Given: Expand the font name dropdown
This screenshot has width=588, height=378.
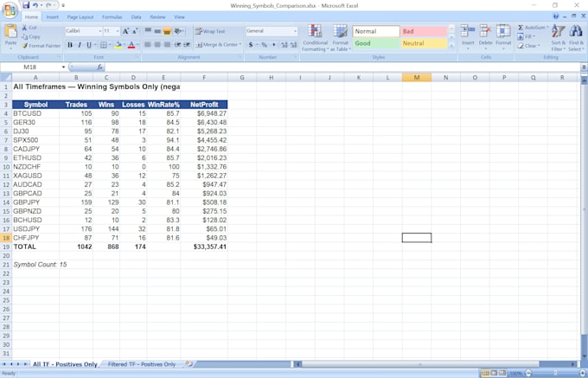Looking at the screenshot, I should click(x=100, y=31).
